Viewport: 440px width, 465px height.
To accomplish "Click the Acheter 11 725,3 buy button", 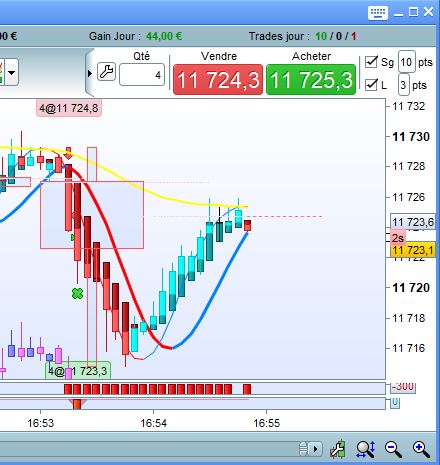I will point(311,80).
